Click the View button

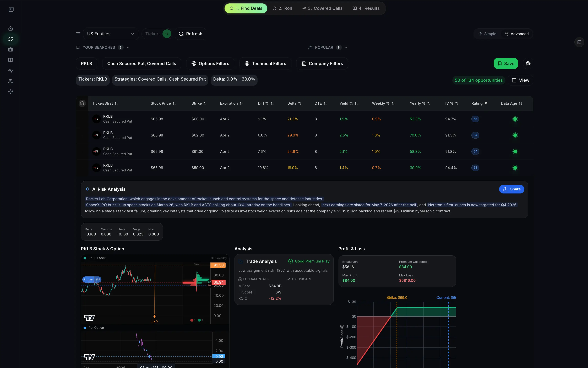[x=520, y=80]
